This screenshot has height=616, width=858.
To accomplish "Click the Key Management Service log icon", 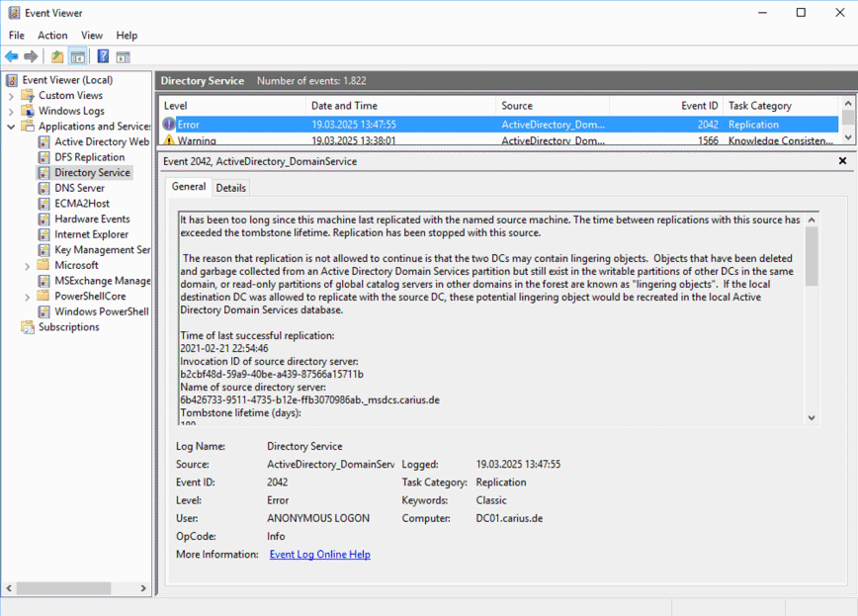I will click(44, 250).
